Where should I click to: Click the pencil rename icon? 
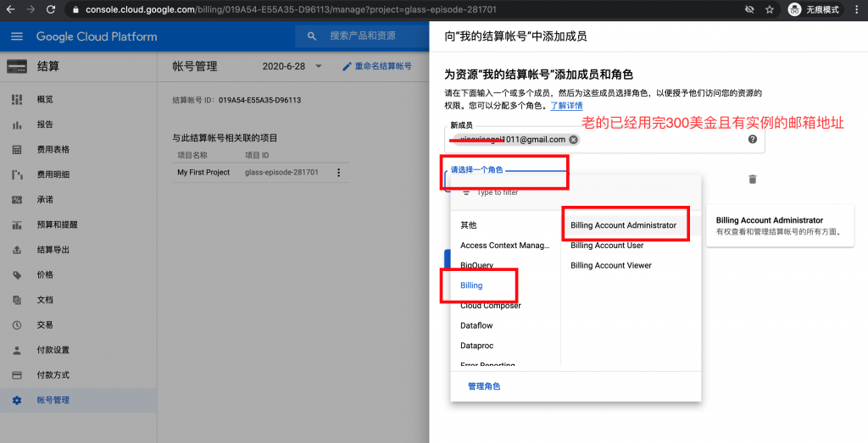point(347,66)
